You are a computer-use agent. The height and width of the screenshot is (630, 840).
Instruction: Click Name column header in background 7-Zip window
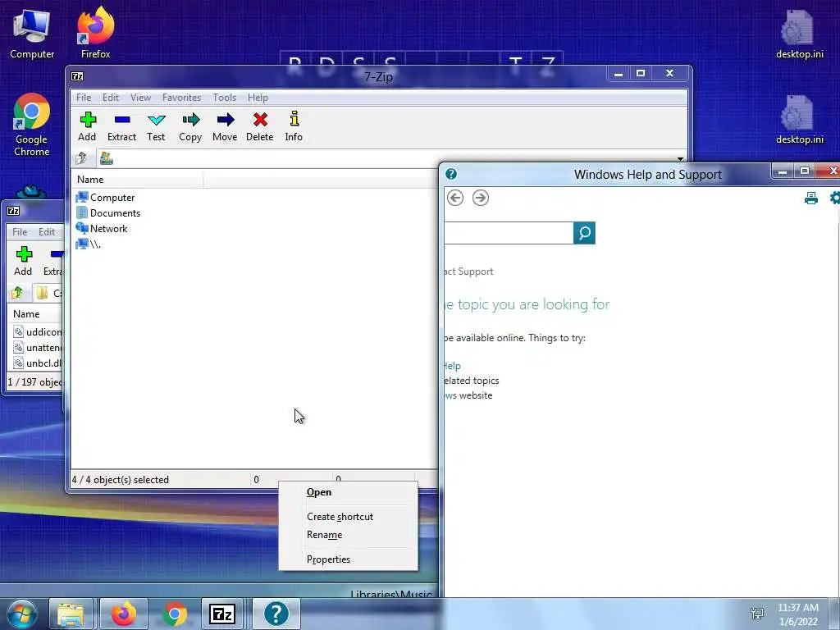(35, 314)
